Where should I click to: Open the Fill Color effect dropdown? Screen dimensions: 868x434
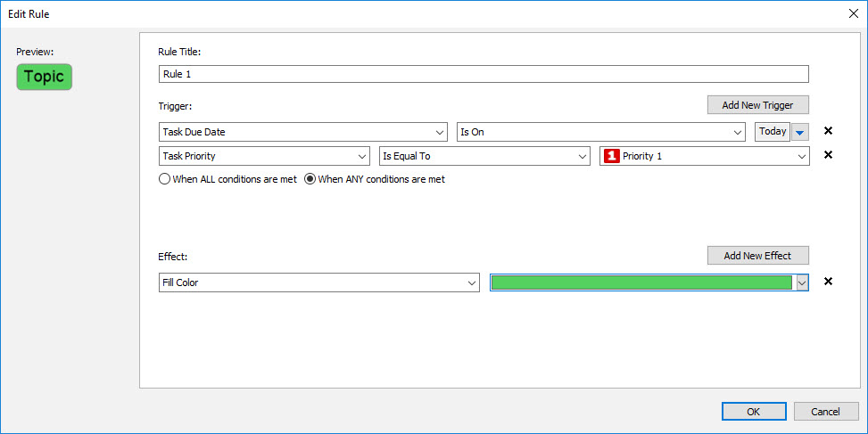tap(472, 283)
